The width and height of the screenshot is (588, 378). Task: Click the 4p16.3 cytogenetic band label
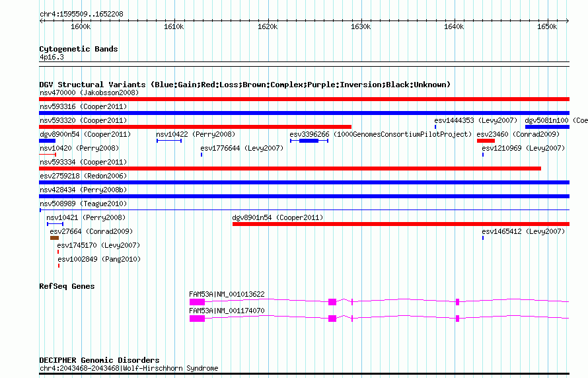point(52,57)
